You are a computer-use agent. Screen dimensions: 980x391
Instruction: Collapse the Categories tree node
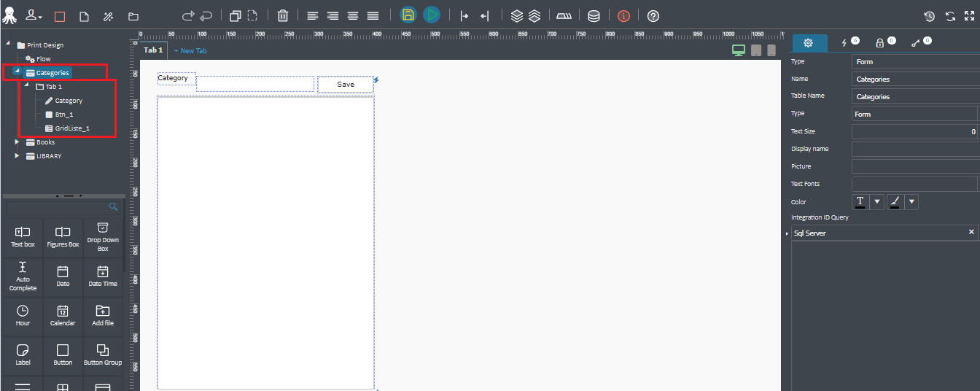tap(17, 72)
